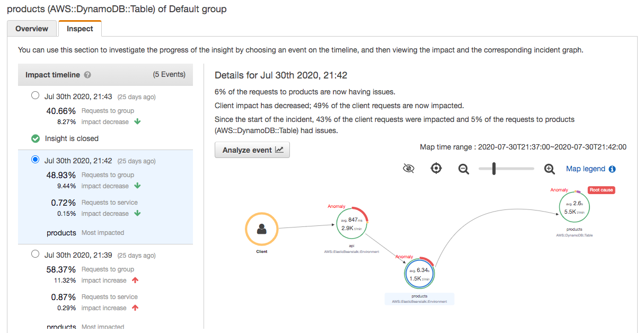Recenter the map using the crosshair icon

click(x=436, y=168)
